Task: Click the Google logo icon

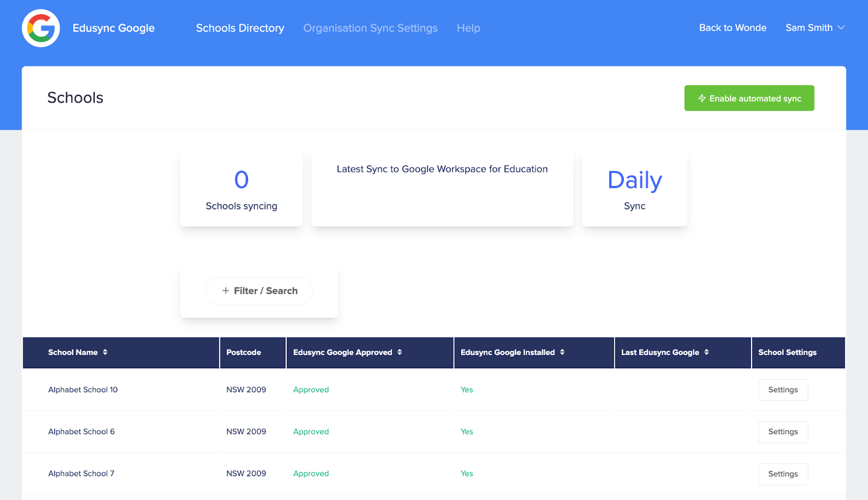Action: point(41,28)
